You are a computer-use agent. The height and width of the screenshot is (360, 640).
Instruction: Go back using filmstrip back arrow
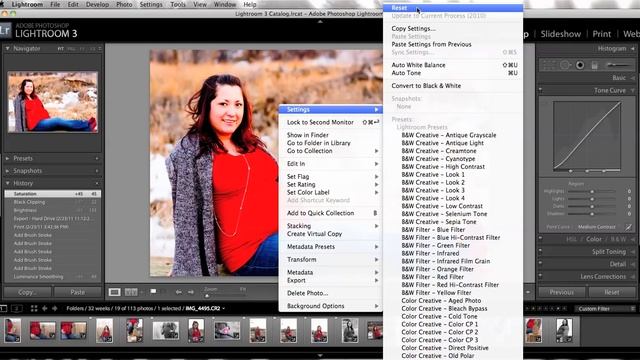[x=44, y=308]
